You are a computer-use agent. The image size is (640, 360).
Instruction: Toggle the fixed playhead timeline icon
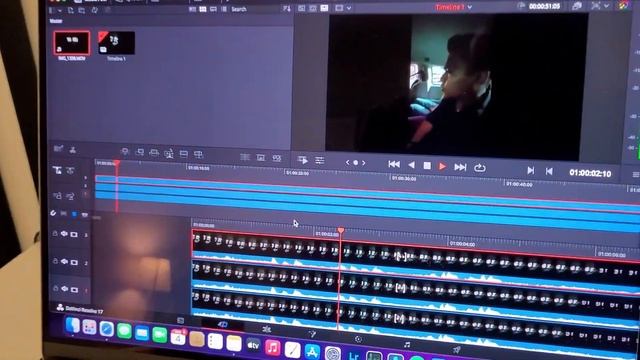click(71, 171)
